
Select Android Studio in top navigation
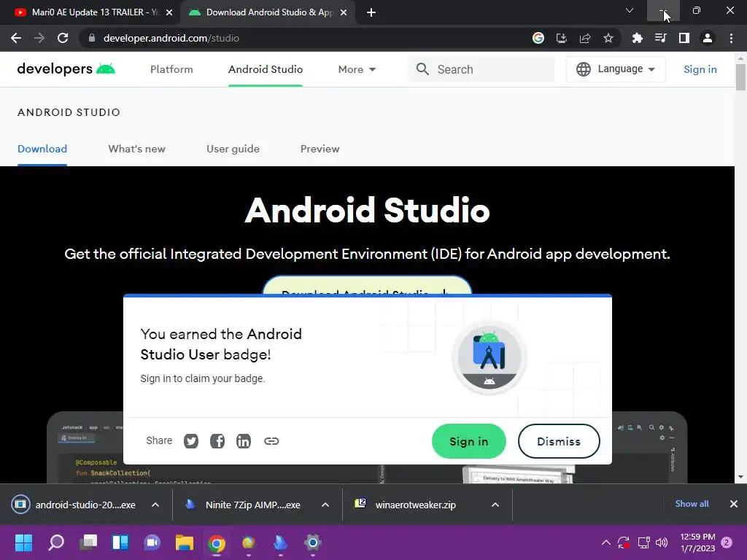coord(266,69)
